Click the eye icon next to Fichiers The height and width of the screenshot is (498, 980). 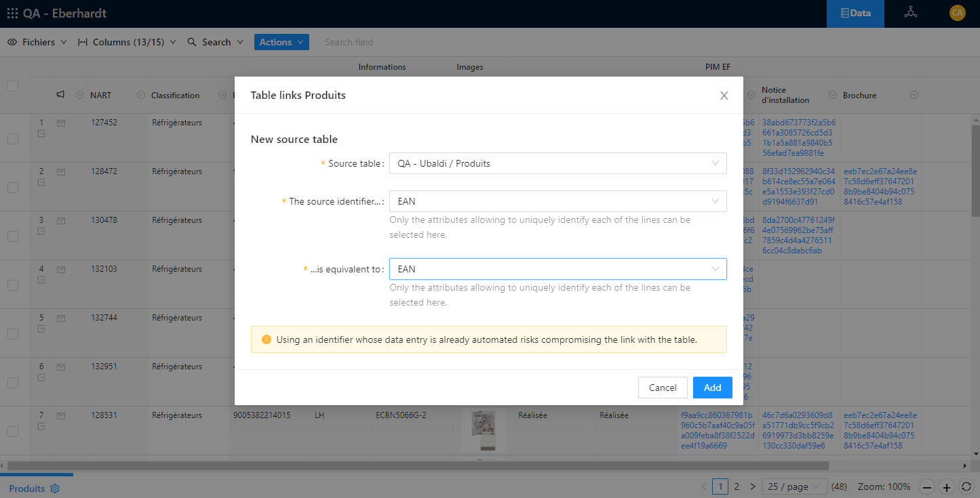pos(12,42)
